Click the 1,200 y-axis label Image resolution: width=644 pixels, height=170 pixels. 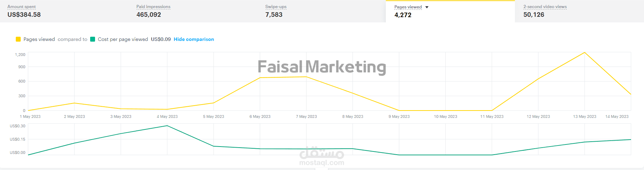[20, 55]
